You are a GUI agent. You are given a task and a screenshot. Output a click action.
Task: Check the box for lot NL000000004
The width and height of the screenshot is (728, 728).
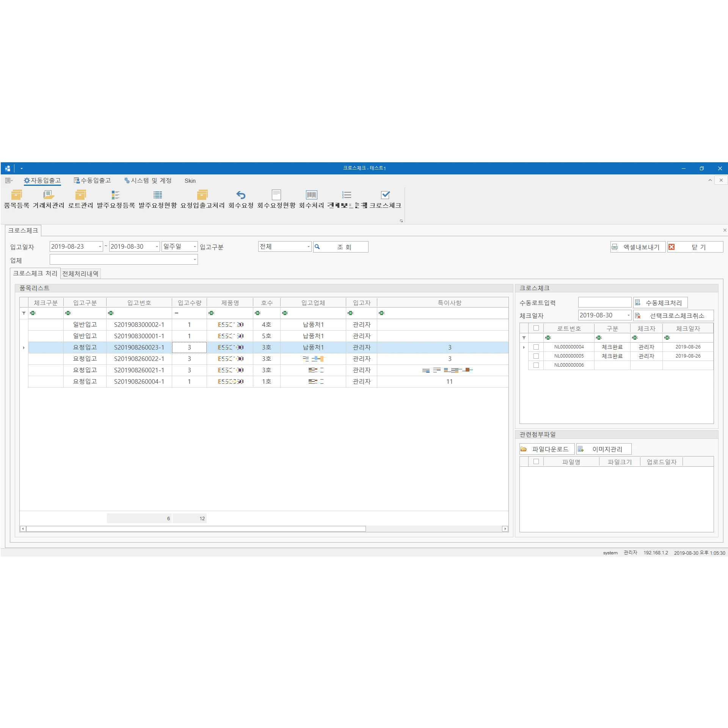[536, 347]
